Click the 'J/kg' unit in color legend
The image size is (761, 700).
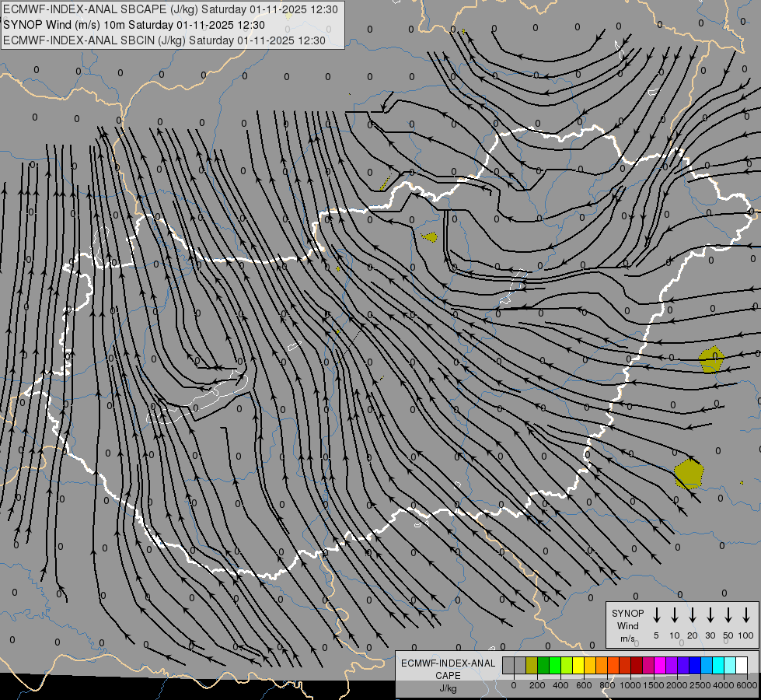[448, 688]
